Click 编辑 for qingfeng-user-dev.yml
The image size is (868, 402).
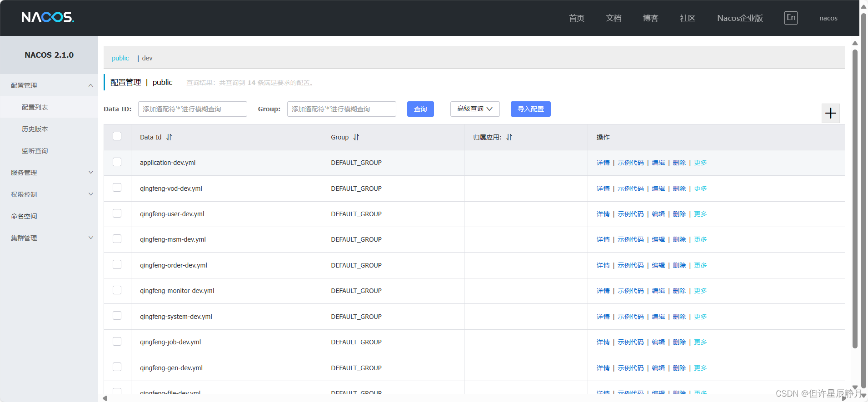[x=658, y=214]
